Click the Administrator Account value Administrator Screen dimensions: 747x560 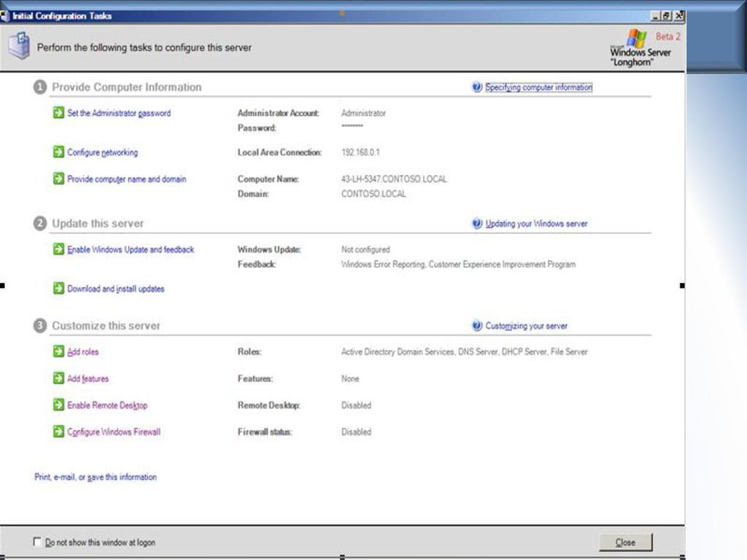point(363,113)
